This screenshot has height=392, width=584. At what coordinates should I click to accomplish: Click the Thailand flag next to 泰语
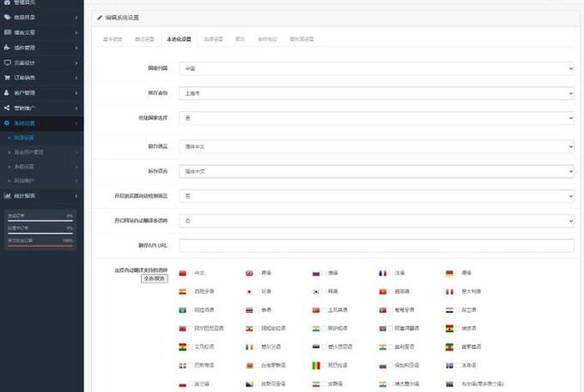click(249, 310)
